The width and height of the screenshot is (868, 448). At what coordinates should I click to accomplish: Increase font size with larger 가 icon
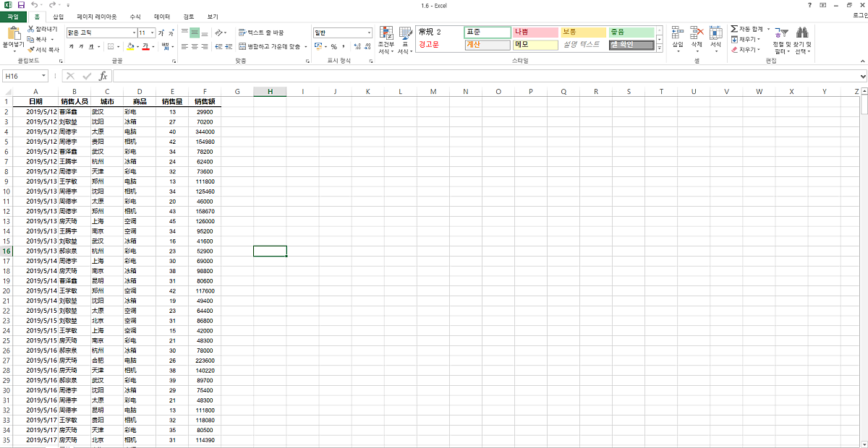click(x=162, y=33)
